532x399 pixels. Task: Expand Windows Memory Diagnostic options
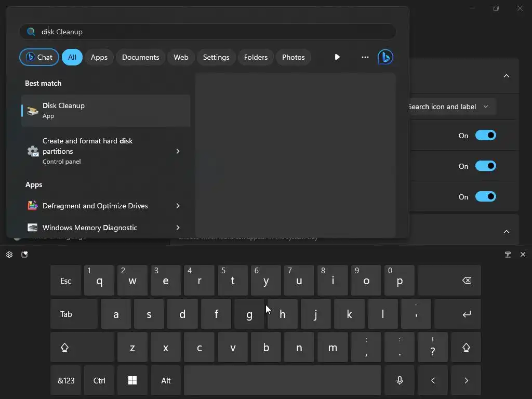pos(178,228)
